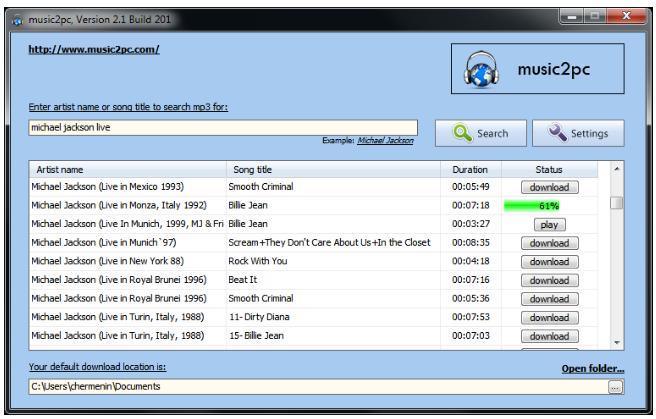Open the http://www.music2pc.com/ link

click(94, 49)
